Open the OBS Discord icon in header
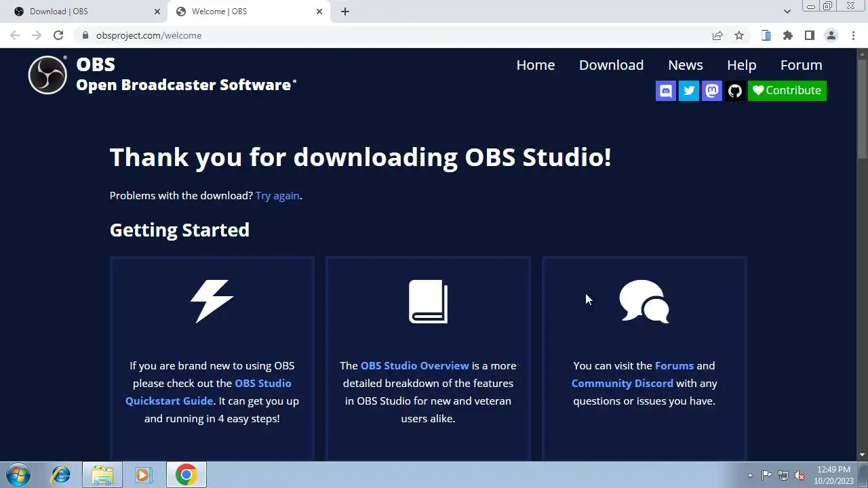Image resolution: width=868 pixels, height=488 pixels. point(666,91)
